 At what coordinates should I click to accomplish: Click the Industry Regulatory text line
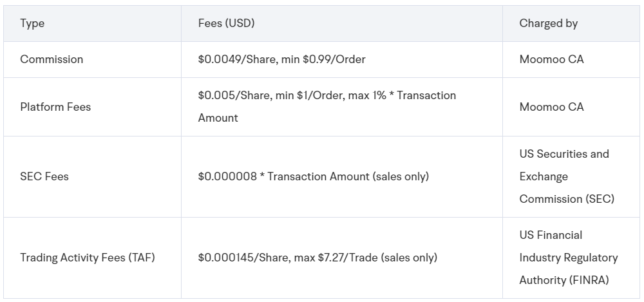569,258
